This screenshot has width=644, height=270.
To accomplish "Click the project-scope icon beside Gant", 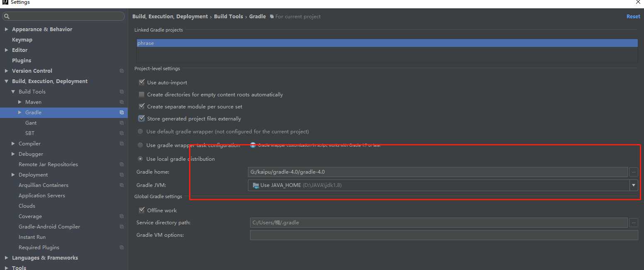I will 122,123.
